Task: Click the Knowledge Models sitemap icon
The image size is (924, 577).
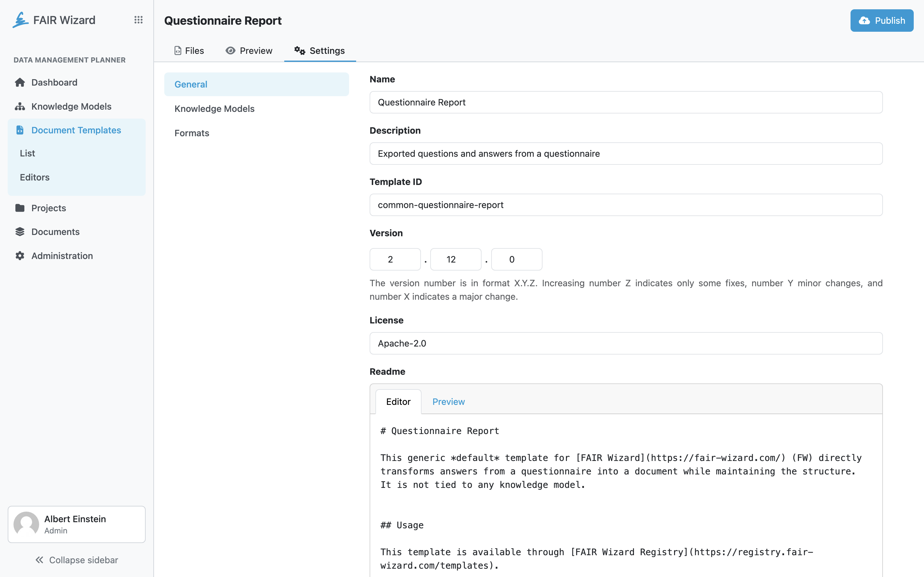Action: click(x=20, y=106)
